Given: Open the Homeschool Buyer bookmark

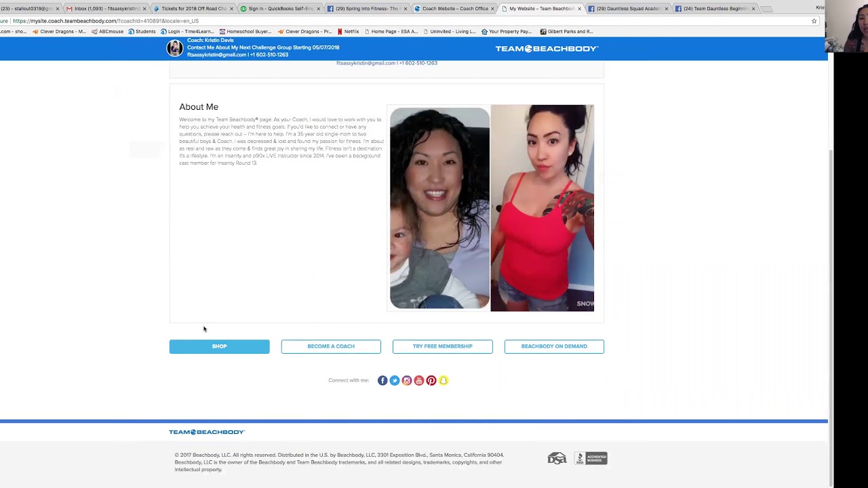Looking at the screenshot, I should point(245,31).
